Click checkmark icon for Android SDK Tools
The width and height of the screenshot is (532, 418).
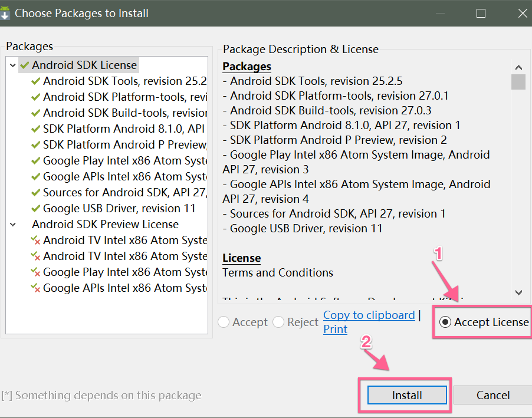click(35, 81)
